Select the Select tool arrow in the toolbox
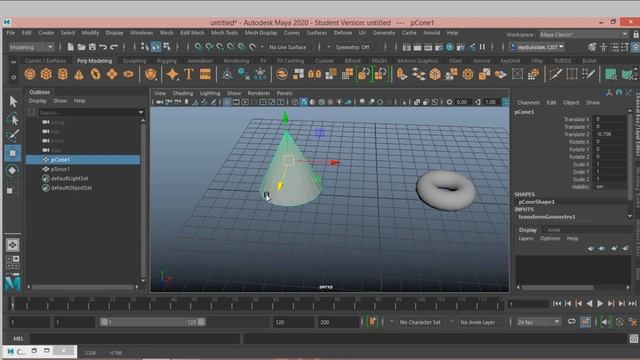640x360 pixels. point(13,101)
